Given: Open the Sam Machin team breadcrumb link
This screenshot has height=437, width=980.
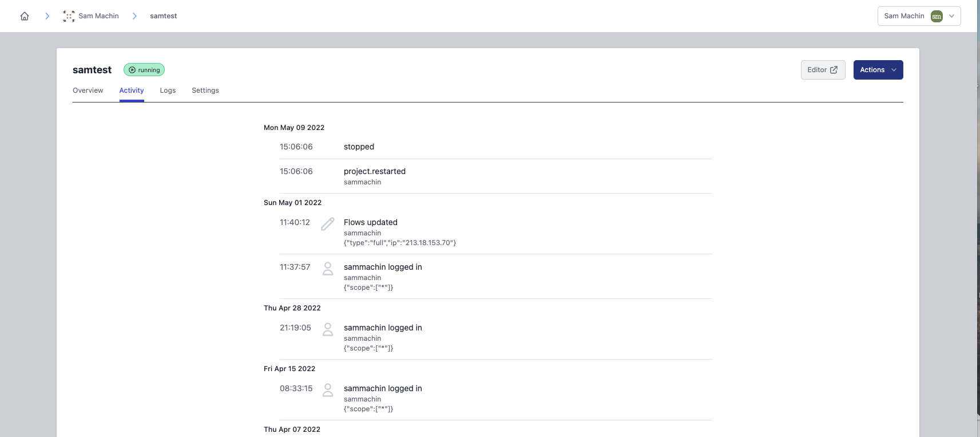Looking at the screenshot, I should click(98, 16).
